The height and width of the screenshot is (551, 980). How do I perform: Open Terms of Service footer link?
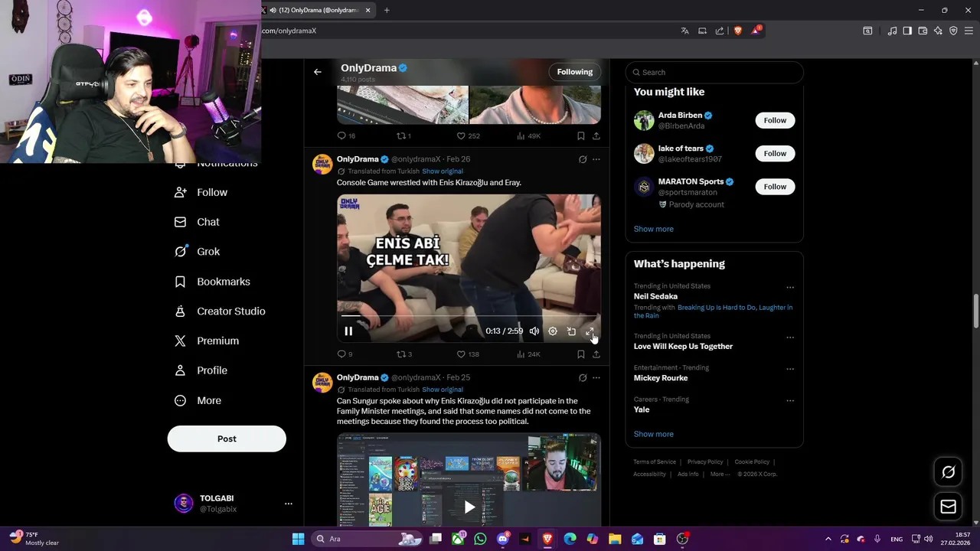click(x=655, y=462)
